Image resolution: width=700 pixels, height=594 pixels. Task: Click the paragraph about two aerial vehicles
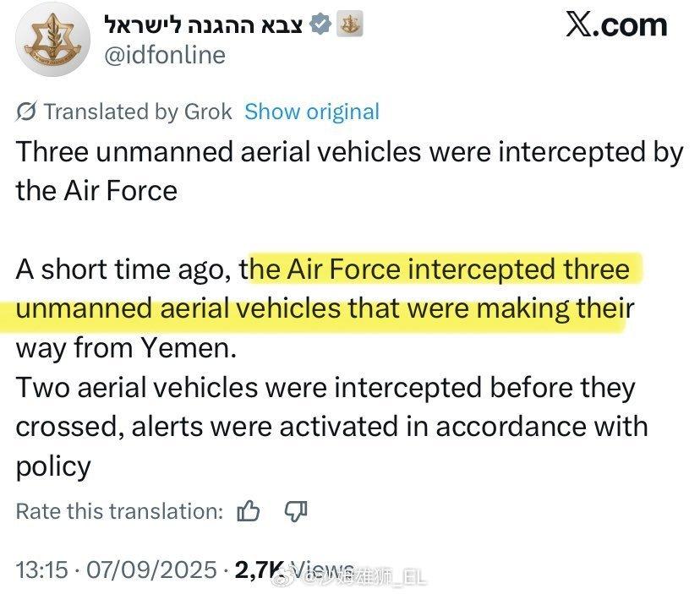click(331, 428)
